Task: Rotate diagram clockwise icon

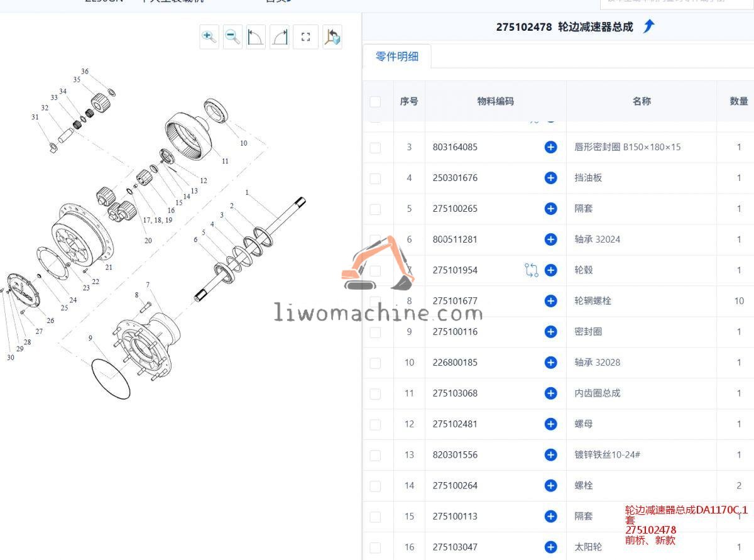Action: click(x=280, y=37)
